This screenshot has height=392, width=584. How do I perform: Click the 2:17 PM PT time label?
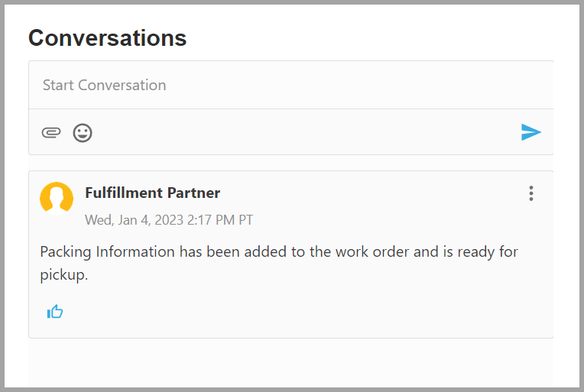(x=219, y=219)
